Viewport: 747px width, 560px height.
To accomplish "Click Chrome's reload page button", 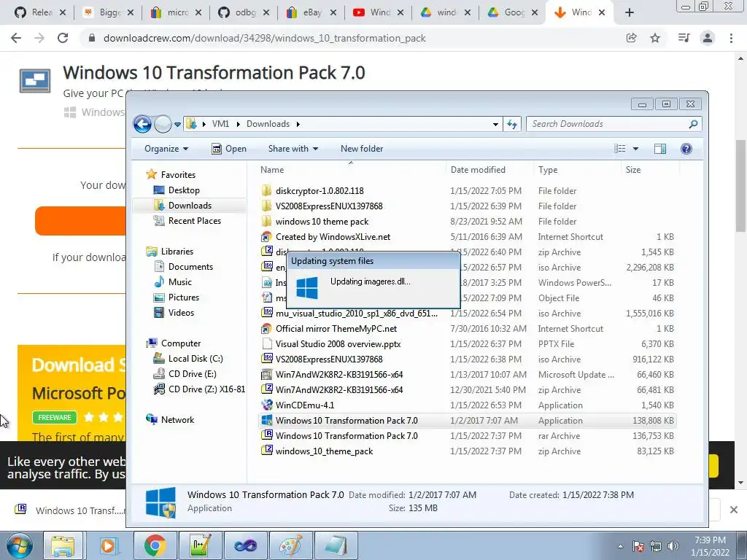I will click(63, 38).
